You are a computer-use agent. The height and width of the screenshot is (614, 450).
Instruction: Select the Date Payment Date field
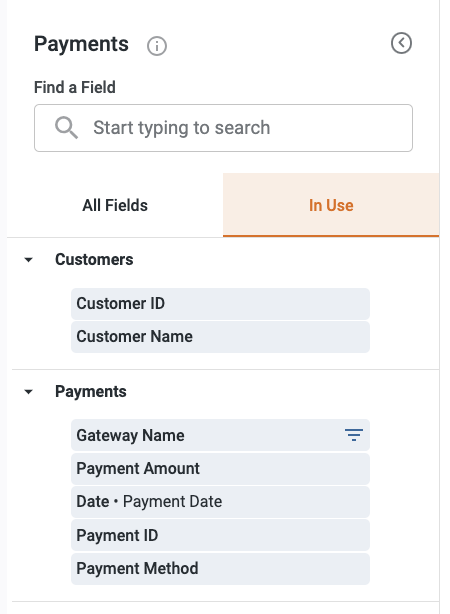point(220,502)
